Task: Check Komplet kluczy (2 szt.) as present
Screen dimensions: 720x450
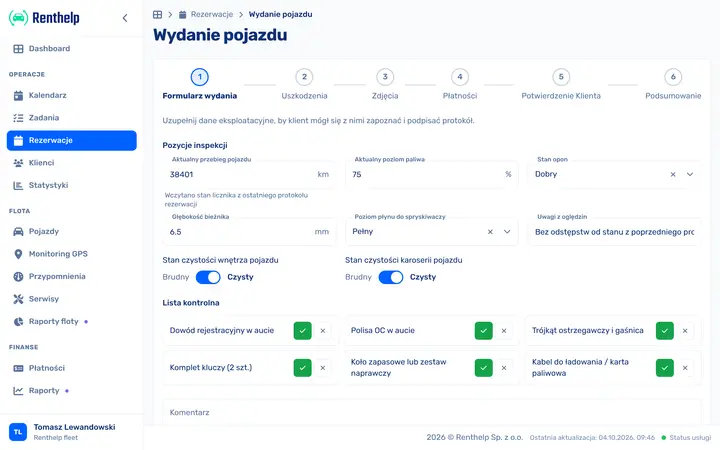Action: point(303,368)
